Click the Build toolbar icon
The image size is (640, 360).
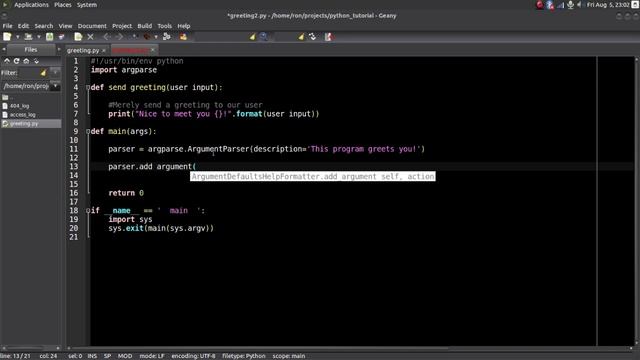pyautogui.click(x=147, y=37)
